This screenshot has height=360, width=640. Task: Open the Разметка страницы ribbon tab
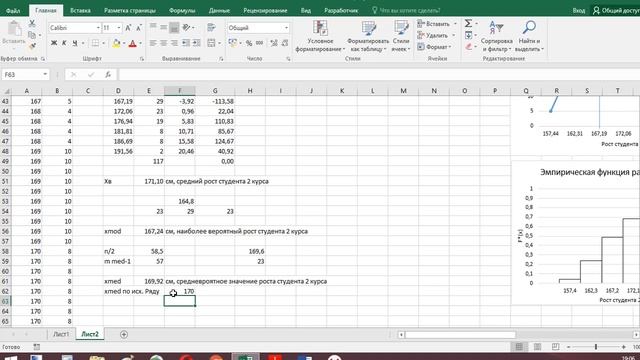point(130,11)
